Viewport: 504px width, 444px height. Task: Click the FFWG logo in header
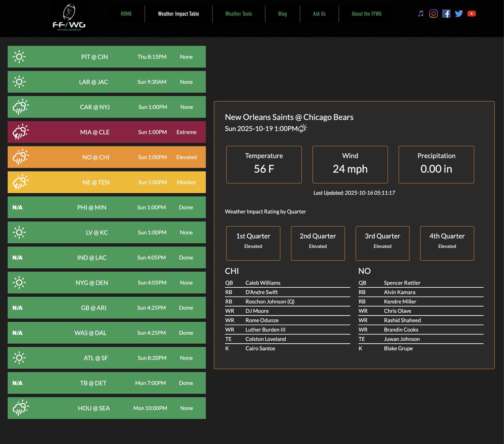pyautogui.click(x=69, y=18)
